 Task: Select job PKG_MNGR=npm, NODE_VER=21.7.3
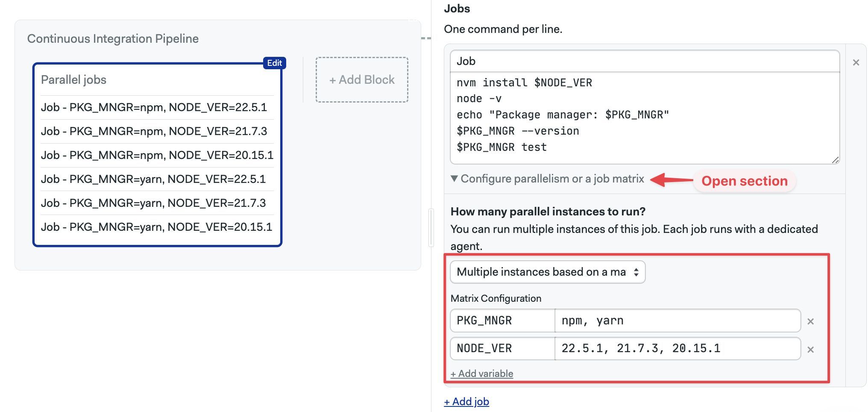tap(154, 131)
